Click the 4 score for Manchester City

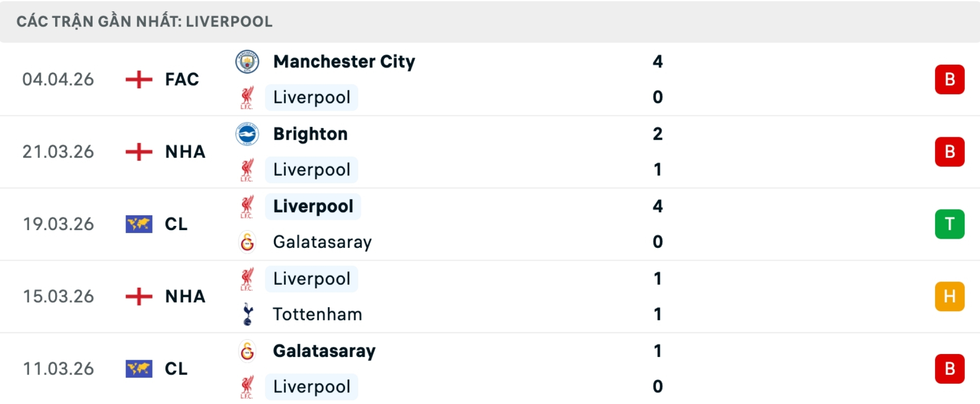pyautogui.click(x=657, y=62)
